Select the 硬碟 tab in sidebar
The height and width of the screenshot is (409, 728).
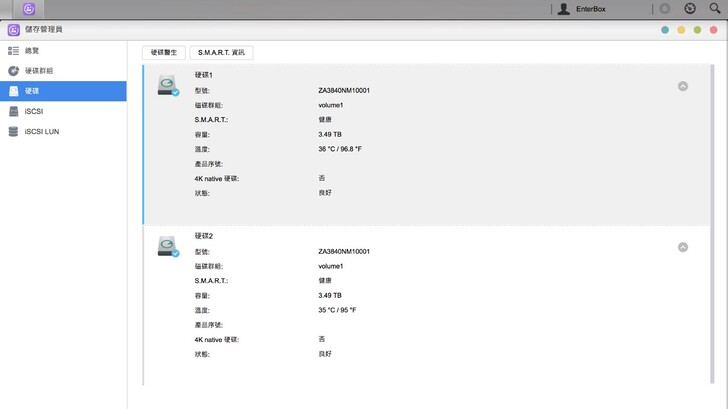point(63,91)
